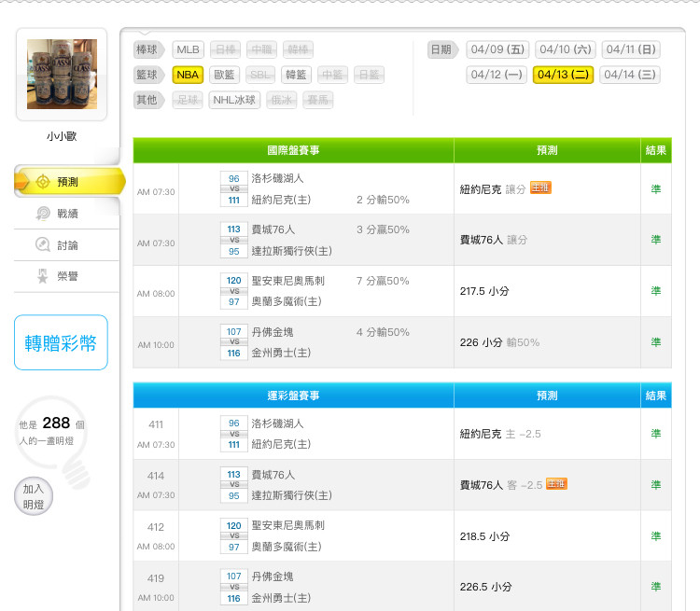Open the 戰績 sidebar tab
Image resolution: width=700 pixels, height=611 pixels.
[67, 214]
